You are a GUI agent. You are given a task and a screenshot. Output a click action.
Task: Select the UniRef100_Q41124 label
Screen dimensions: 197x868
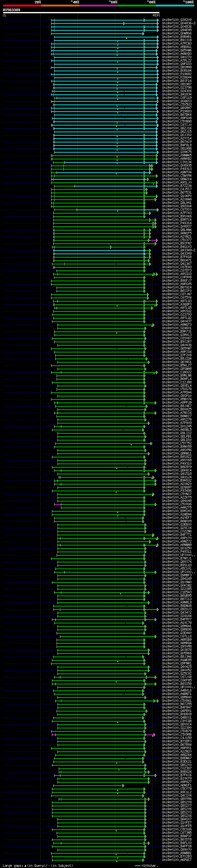click(177, 477)
